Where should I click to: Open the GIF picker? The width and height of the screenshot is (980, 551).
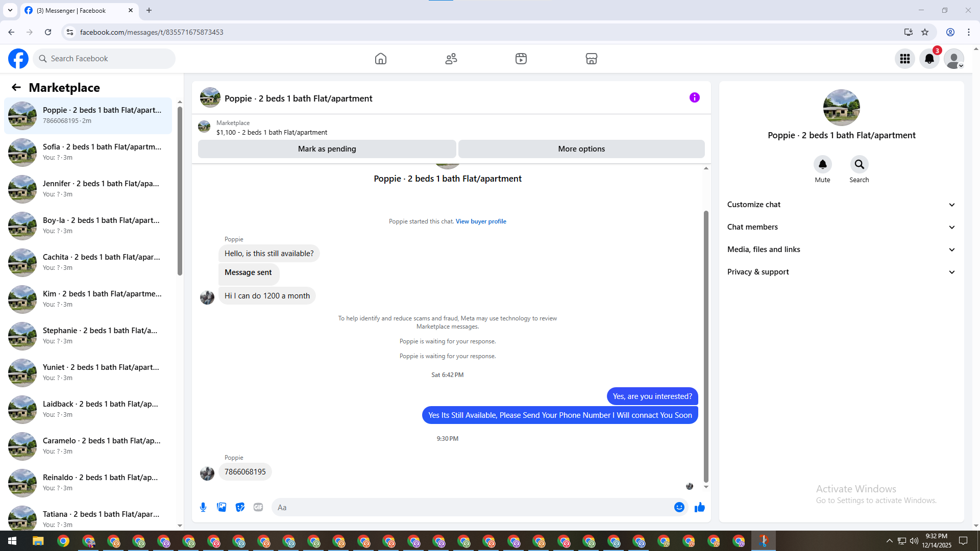tap(258, 507)
